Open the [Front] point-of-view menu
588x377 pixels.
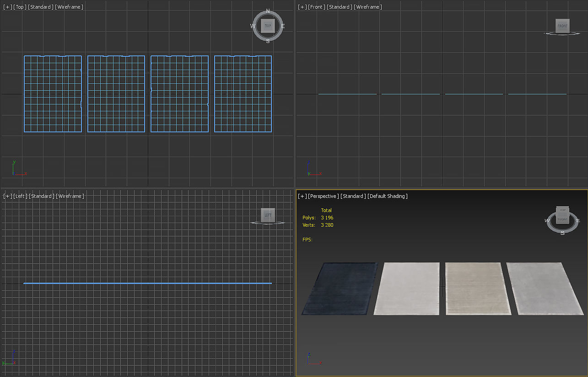316,7
